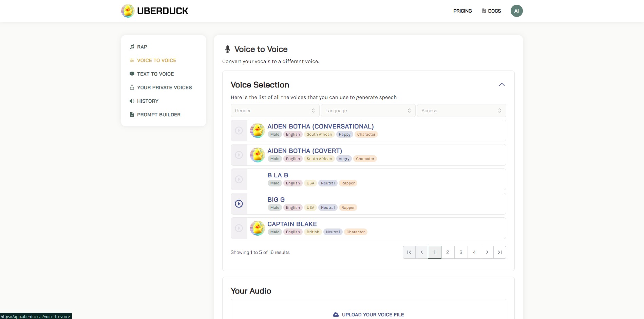Click the USA tag on Big G
Screen dimensions: 644x319
(310, 207)
